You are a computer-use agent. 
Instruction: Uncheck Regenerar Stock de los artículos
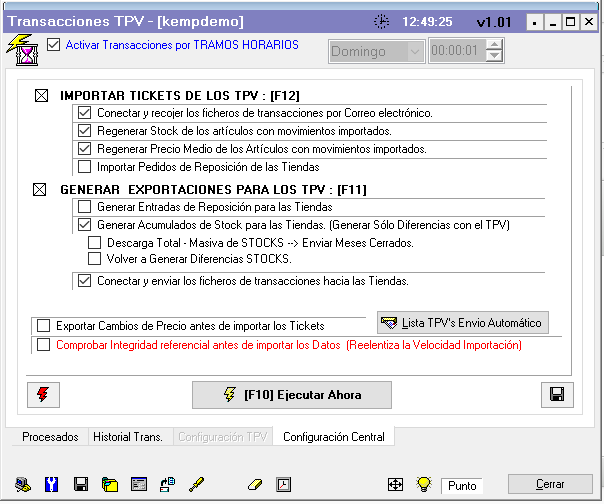click(85, 131)
